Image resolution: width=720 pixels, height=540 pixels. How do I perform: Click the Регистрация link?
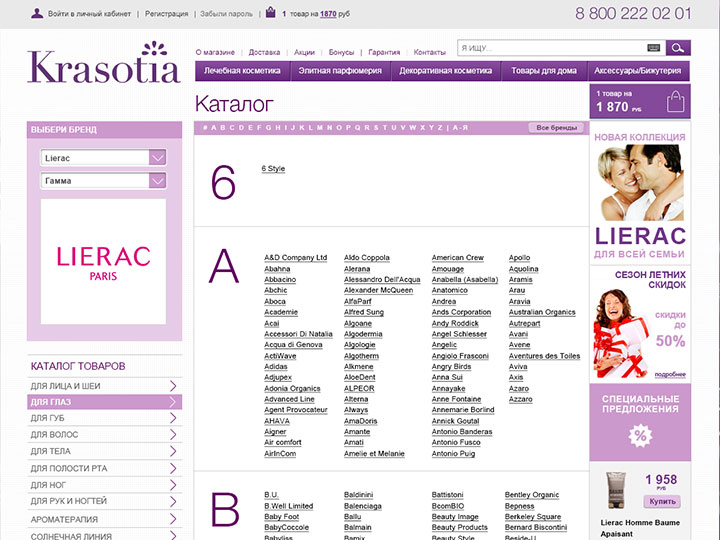point(167,14)
